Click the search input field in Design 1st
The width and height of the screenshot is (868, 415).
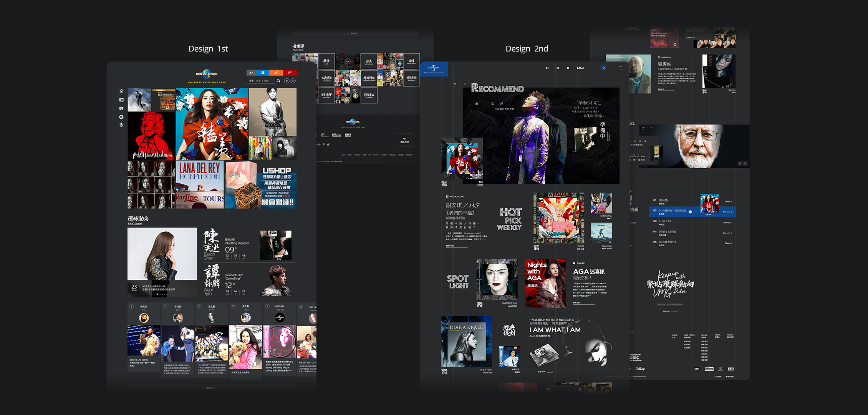261,81
